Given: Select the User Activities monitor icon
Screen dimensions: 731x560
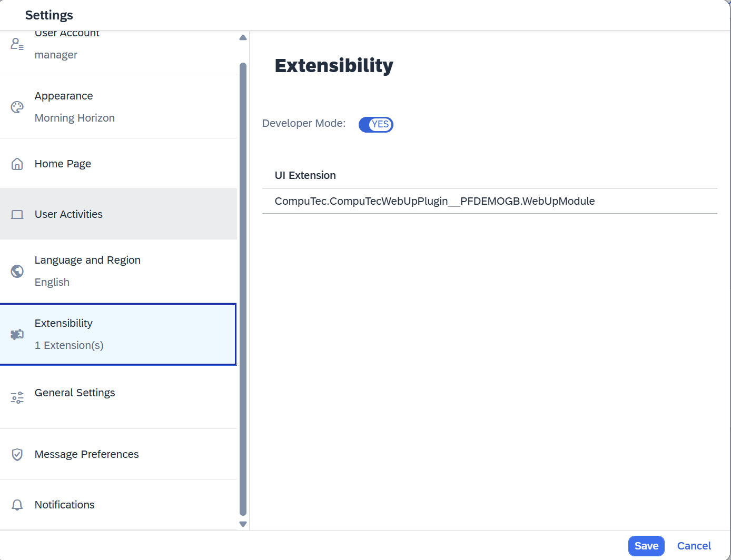Looking at the screenshot, I should tap(17, 214).
